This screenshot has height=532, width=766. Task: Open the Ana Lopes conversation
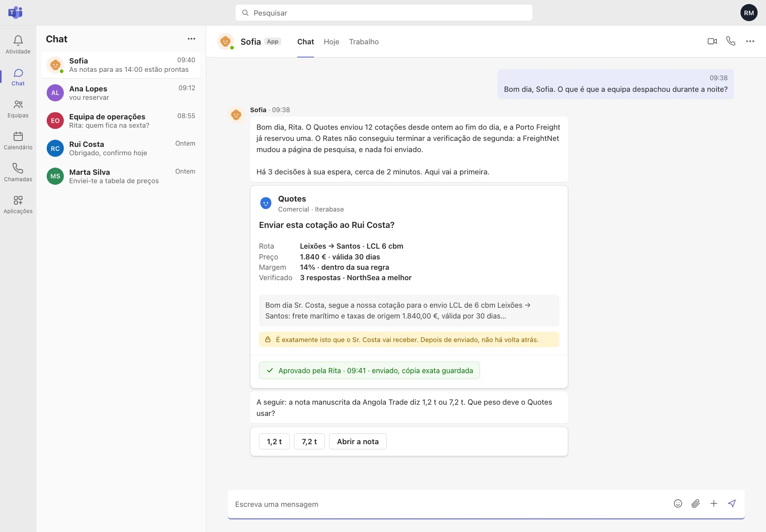coord(121,93)
